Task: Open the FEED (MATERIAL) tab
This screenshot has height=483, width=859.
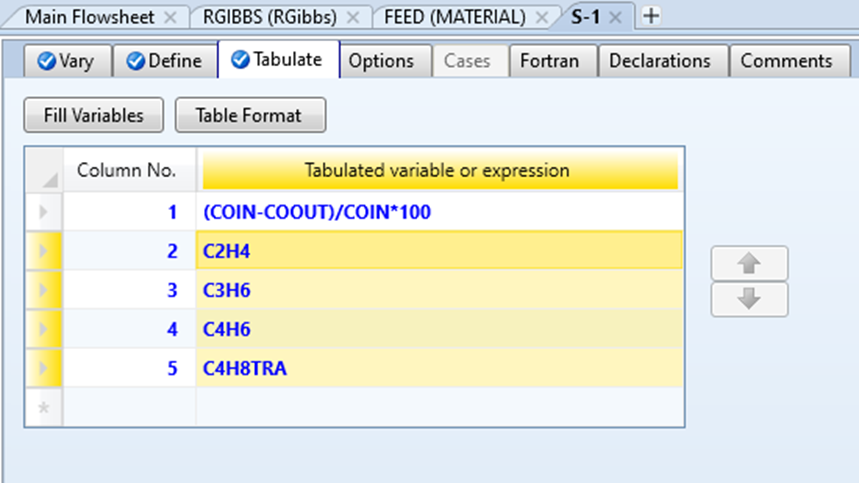Action: click(x=455, y=17)
